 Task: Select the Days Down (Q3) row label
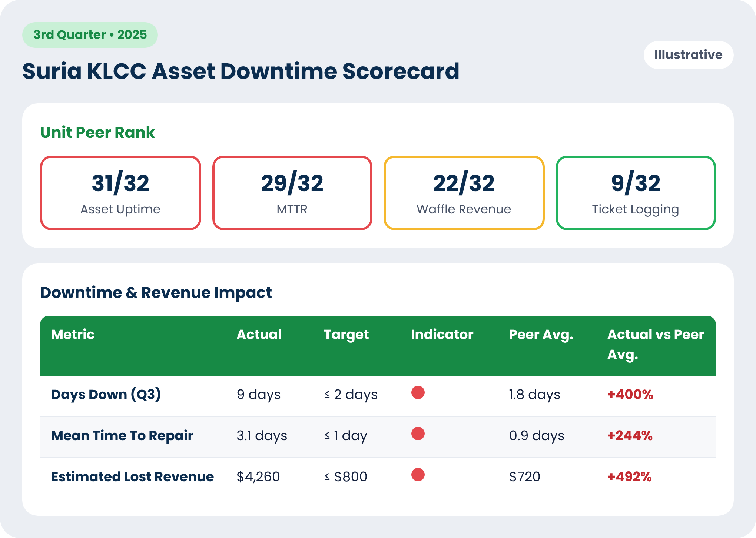106,394
